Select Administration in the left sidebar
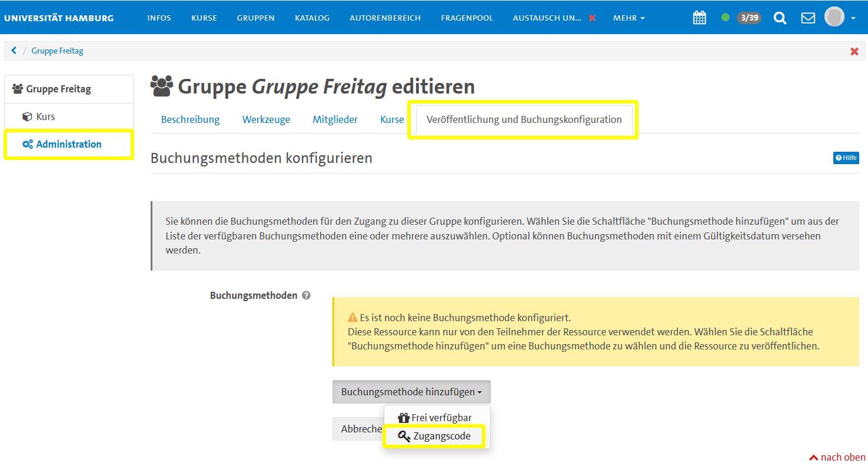Viewport: 868px width, 470px height. pyautogui.click(x=68, y=144)
